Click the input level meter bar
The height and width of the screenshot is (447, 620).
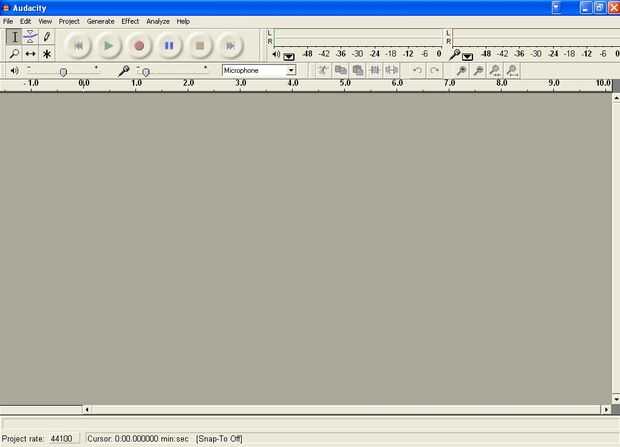536,38
